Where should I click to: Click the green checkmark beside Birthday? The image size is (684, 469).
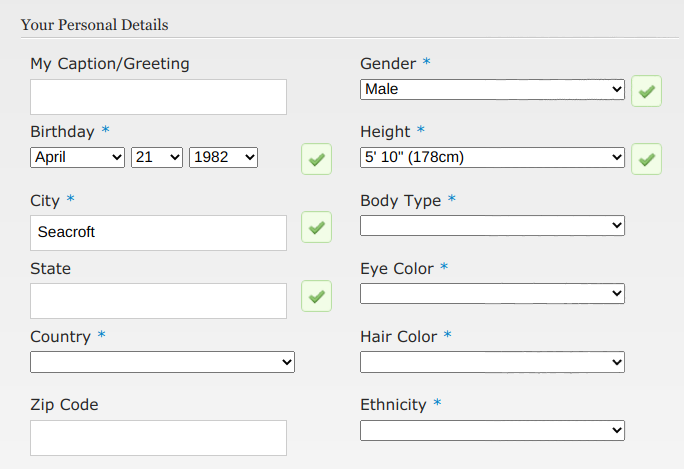(x=316, y=159)
